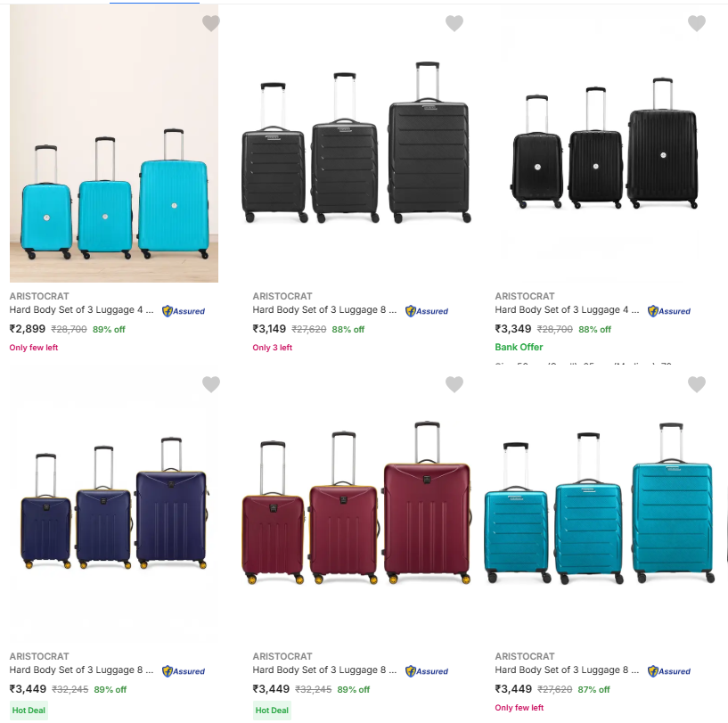Open the turquoise luggage set image
The height and width of the screenshot is (723, 728).
tap(113, 196)
